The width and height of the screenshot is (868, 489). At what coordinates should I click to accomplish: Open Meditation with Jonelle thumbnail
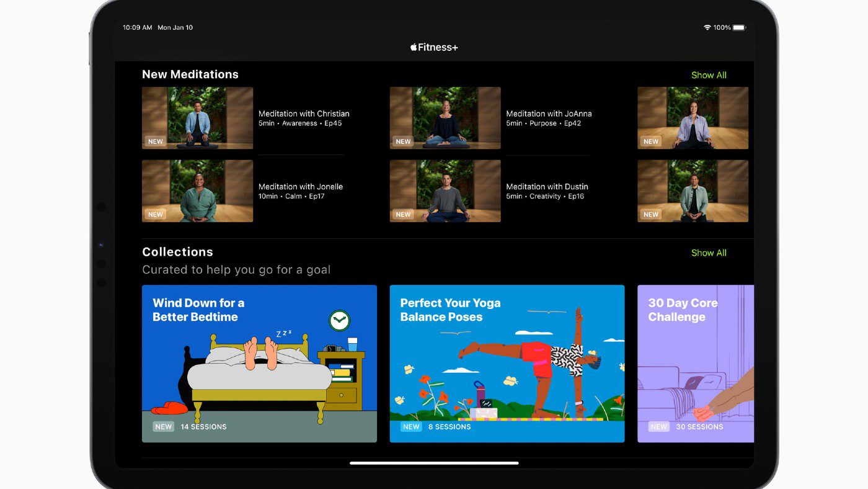197,191
